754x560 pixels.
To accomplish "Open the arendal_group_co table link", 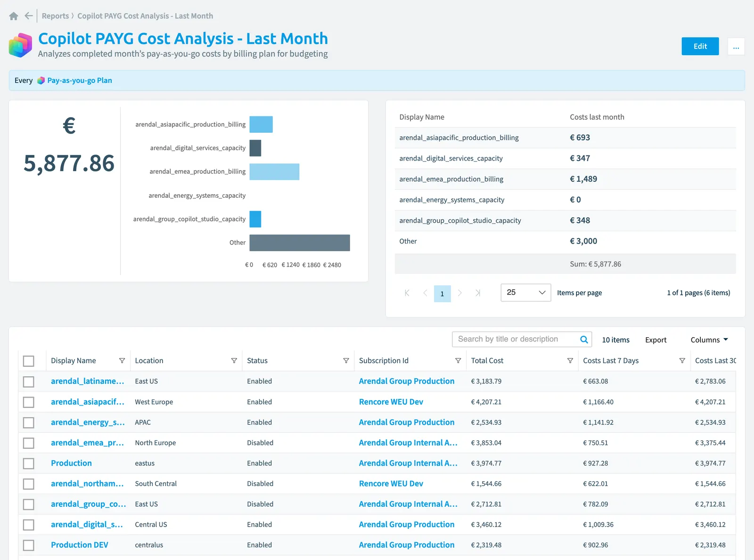I will [x=89, y=504].
